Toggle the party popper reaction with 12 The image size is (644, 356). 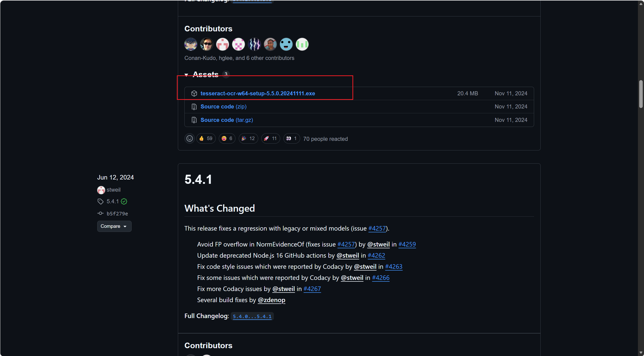248,139
